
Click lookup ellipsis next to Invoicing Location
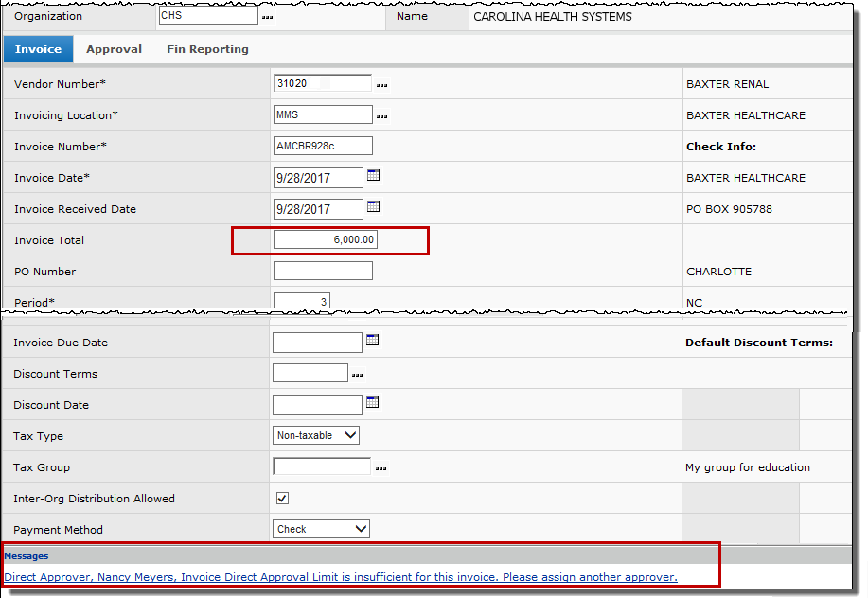click(x=381, y=116)
